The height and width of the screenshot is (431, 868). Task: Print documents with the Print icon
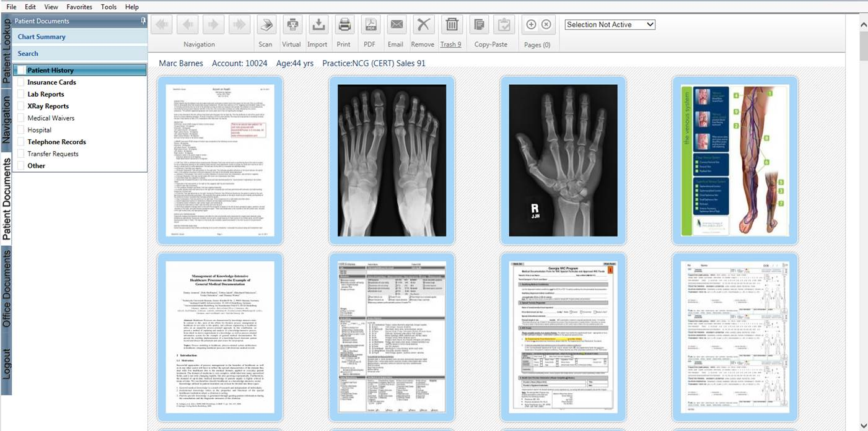[x=344, y=25]
